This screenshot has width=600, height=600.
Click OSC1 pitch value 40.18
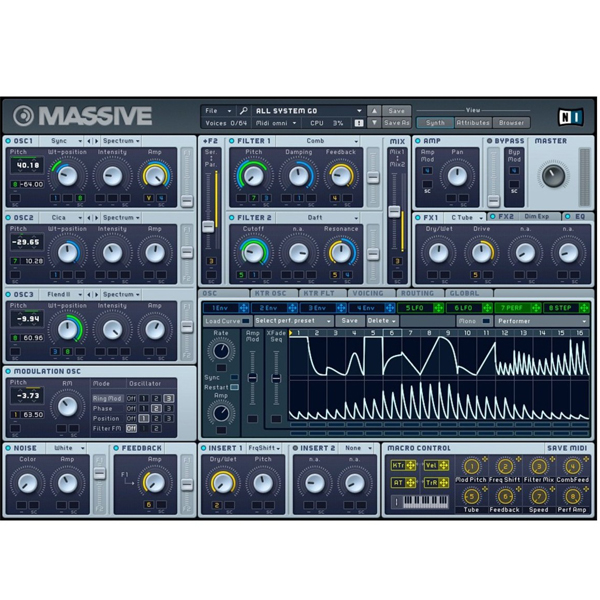(27, 165)
